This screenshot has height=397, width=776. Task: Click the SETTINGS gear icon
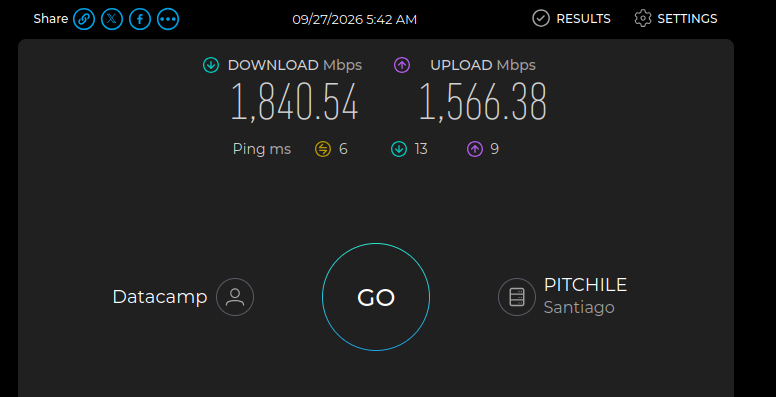pos(643,19)
